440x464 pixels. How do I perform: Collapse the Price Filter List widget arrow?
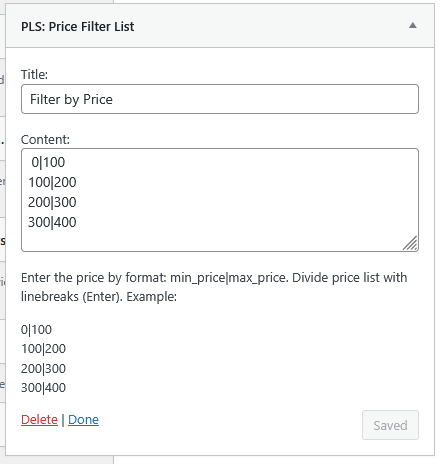coord(413,25)
